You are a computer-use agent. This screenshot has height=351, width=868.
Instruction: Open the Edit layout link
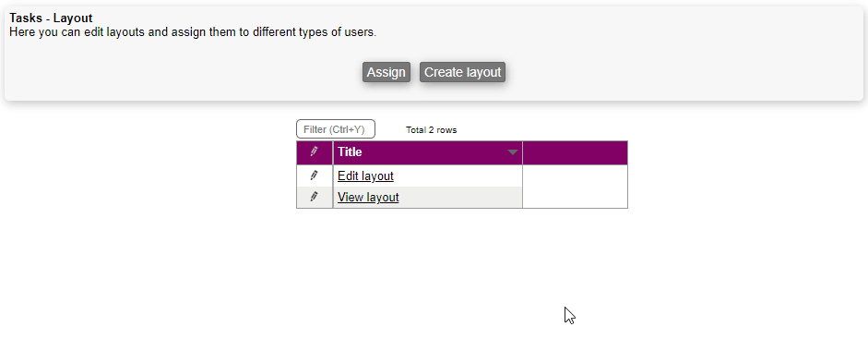click(x=365, y=175)
